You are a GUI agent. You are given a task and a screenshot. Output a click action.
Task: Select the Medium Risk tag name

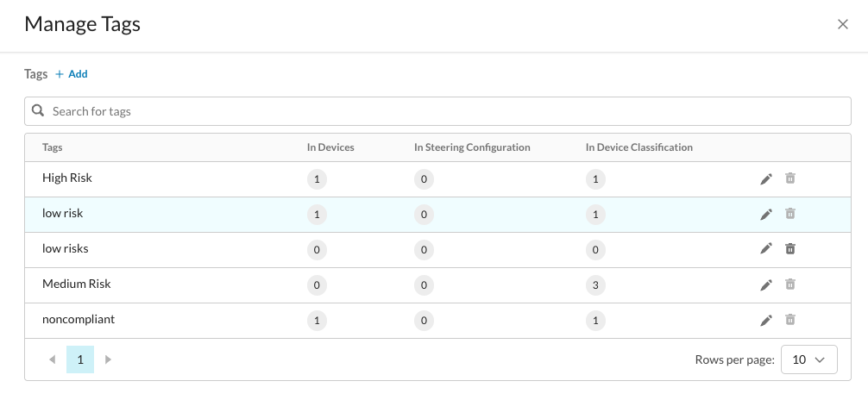[x=77, y=284]
